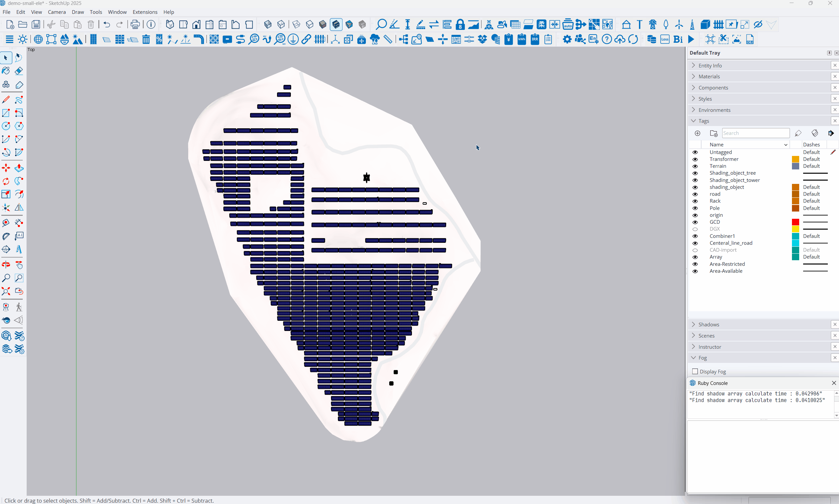The height and width of the screenshot is (504, 839).
Task: Click the Add Tag plus button
Action: [697, 133]
